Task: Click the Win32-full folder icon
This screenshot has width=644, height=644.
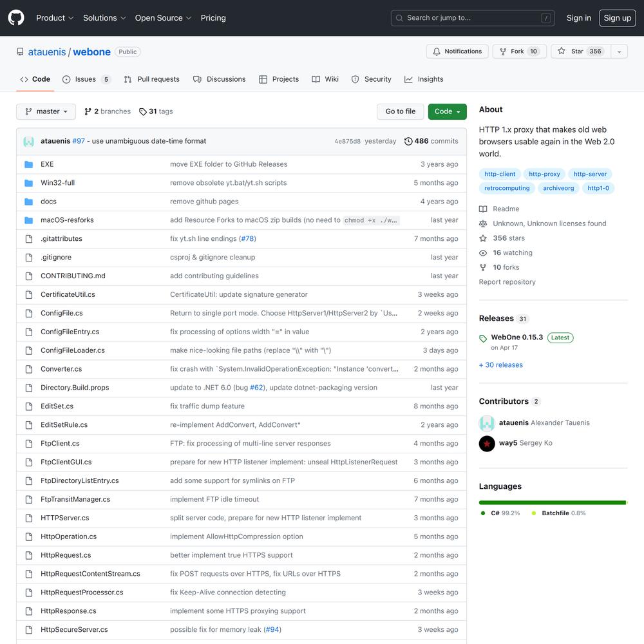Action: pos(28,183)
